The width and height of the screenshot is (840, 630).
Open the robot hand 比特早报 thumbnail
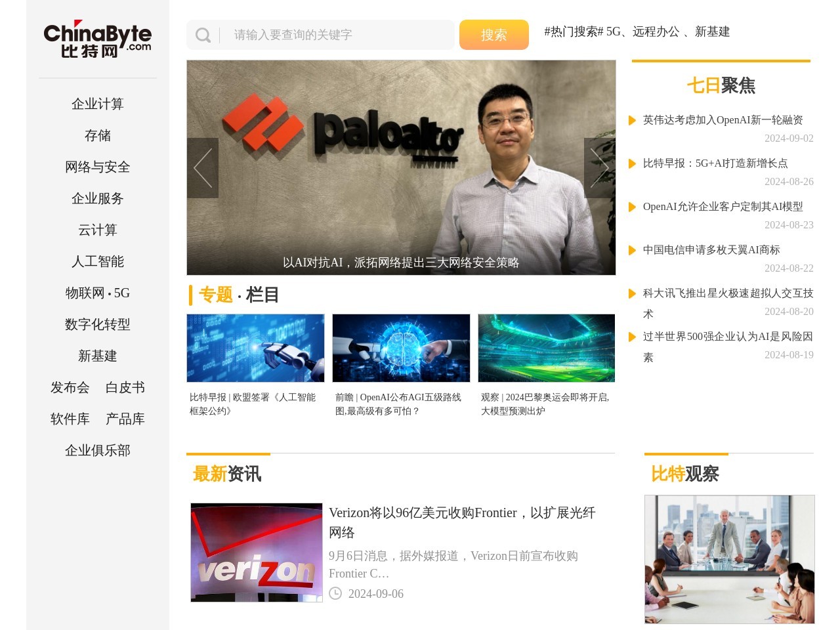(255, 348)
